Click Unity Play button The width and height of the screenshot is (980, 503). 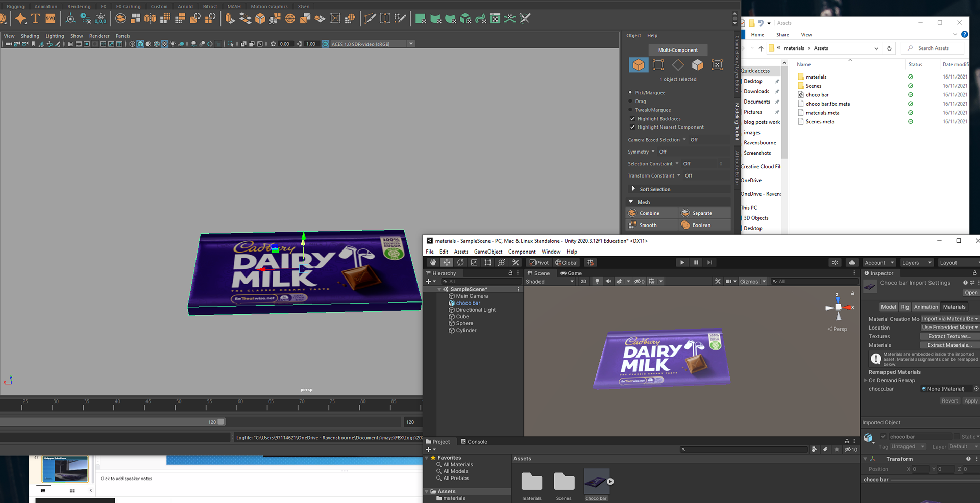pyautogui.click(x=682, y=263)
